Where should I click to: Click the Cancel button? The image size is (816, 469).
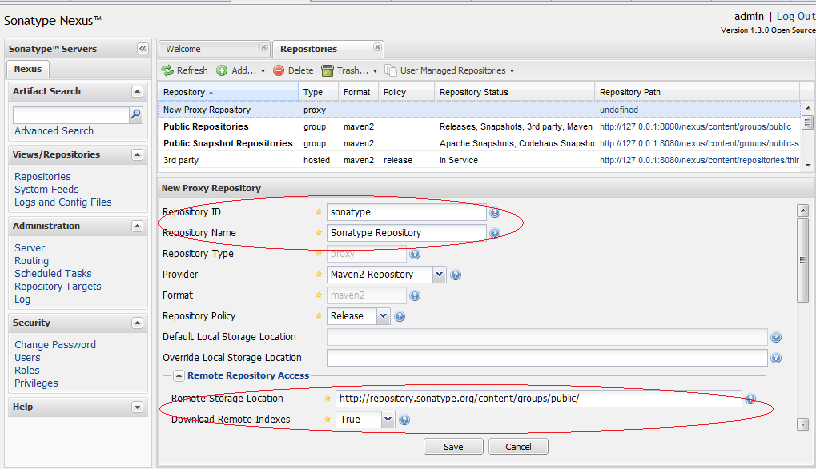[x=518, y=447]
